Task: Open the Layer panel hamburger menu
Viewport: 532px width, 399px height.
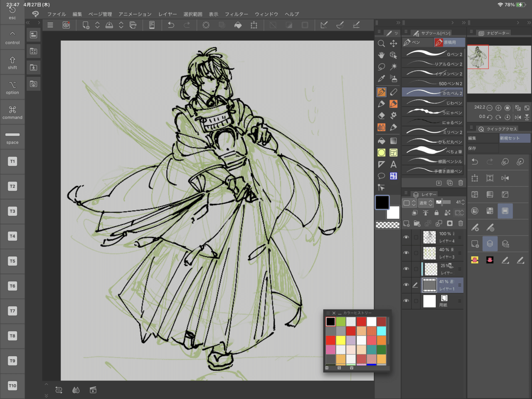Action: click(406, 193)
